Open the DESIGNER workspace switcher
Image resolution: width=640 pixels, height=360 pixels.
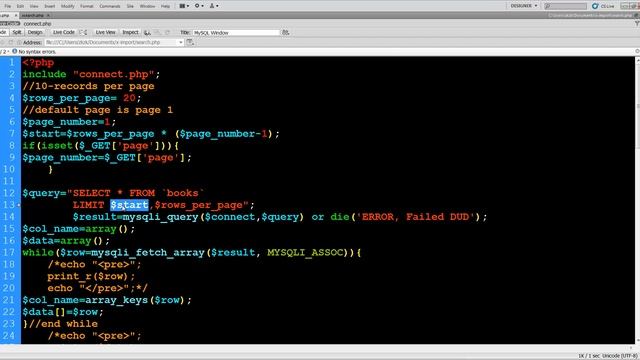[524, 6]
